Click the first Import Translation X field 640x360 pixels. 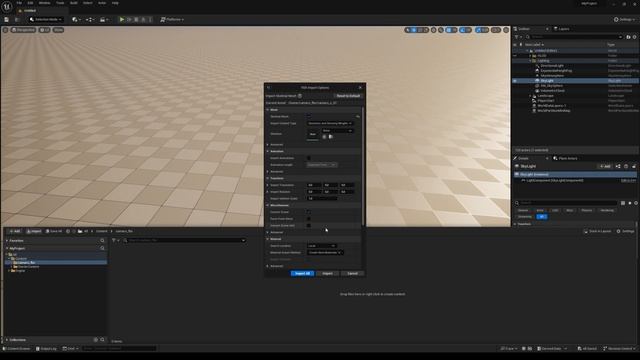[x=314, y=185]
